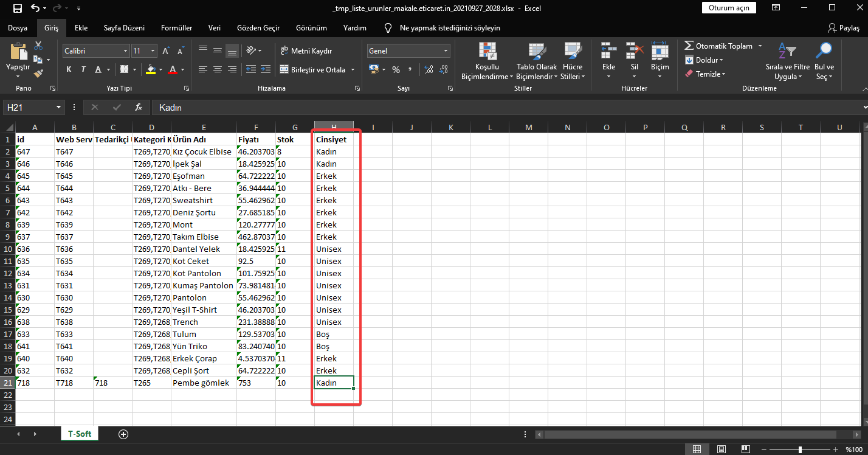Click Otomatik Toplam sigma button
Viewport: 868px width, 455px height.
(x=718, y=46)
